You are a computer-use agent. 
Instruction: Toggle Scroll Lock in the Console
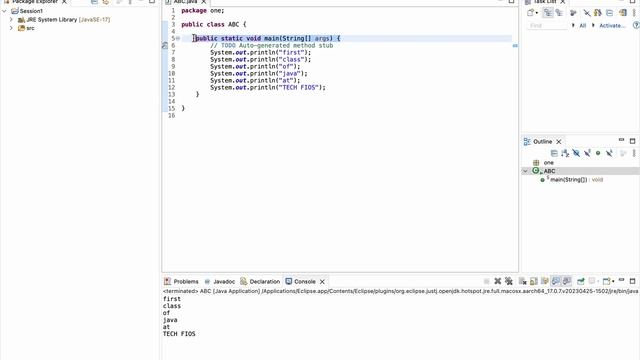click(x=533, y=281)
